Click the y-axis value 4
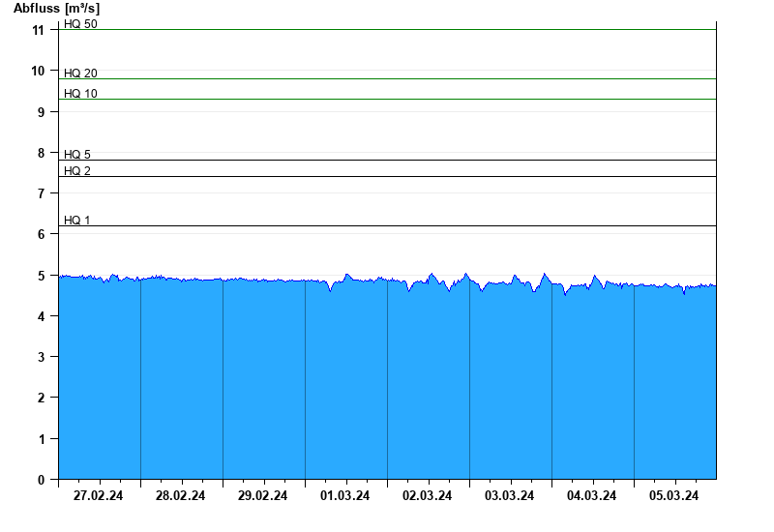 pyautogui.click(x=41, y=316)
